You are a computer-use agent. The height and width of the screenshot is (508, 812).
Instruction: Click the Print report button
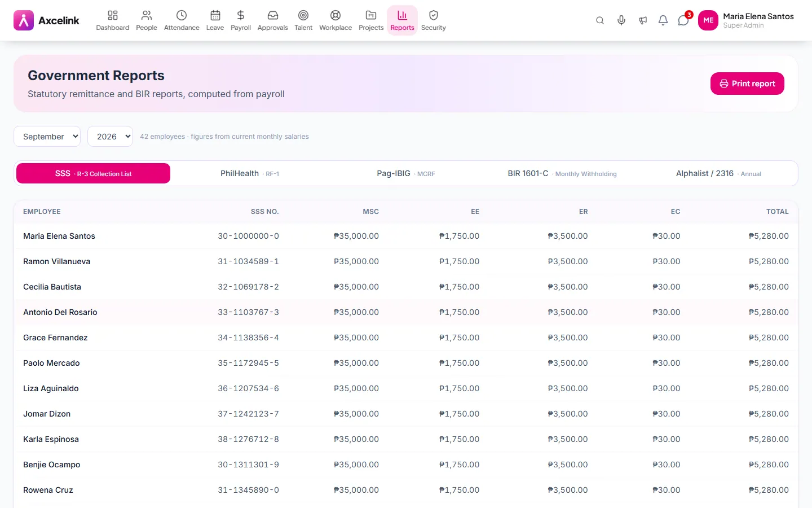747,84
